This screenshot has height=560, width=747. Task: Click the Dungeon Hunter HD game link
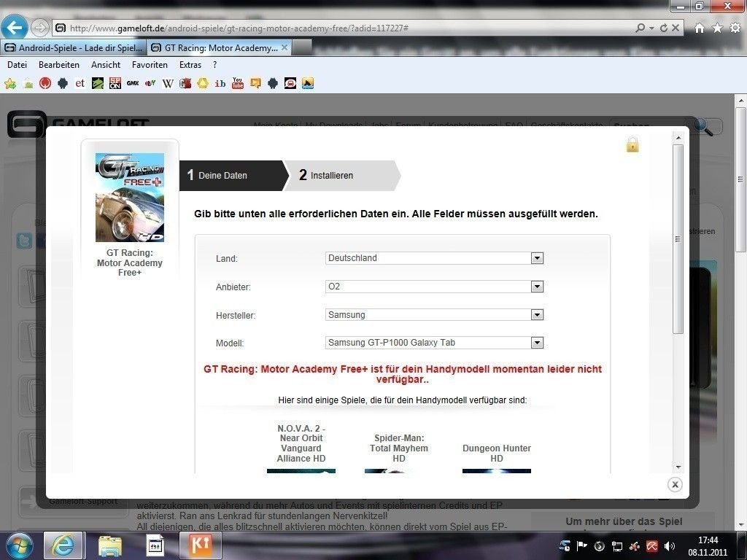pos(496,454)
